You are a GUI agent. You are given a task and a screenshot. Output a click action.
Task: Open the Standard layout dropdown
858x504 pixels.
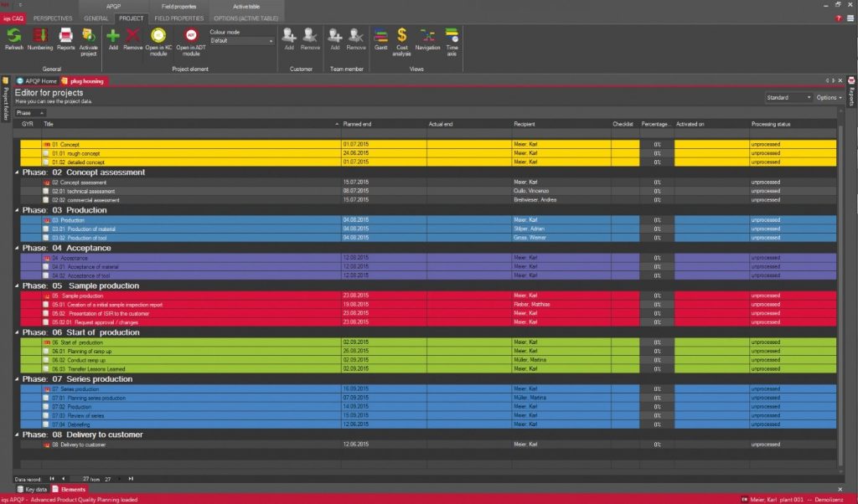(788, 97)
